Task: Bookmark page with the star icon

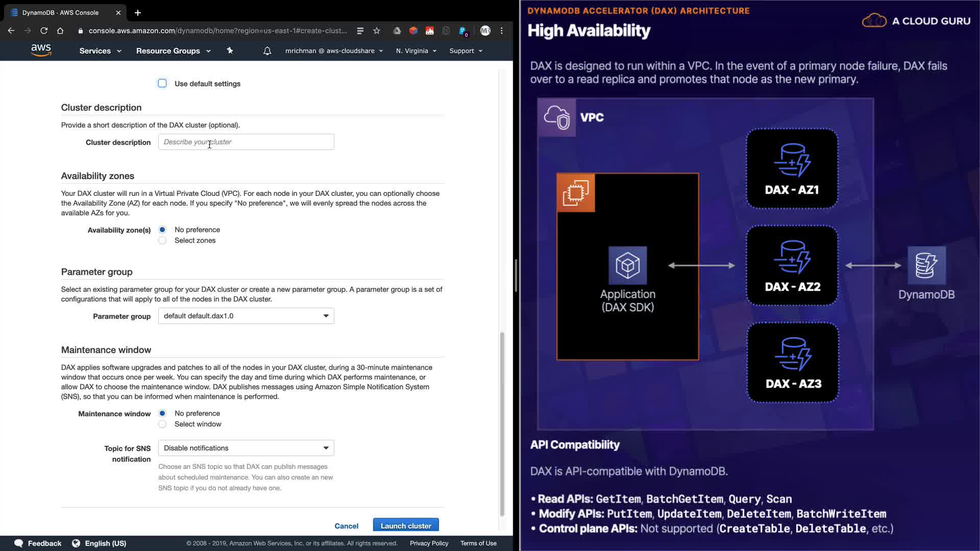Action: coord(377,31)
